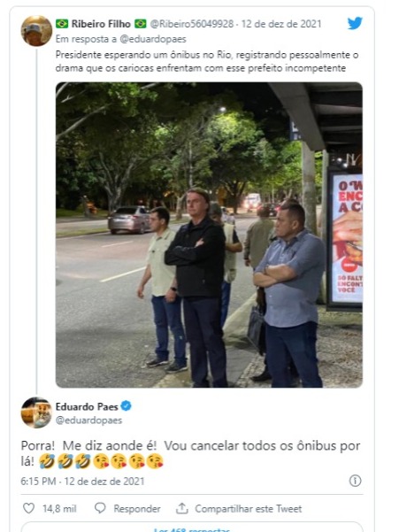The width and height of the screenshot is (399, 532).
Task: Open the Ler 468 respostas button
Action: point(192,528)
